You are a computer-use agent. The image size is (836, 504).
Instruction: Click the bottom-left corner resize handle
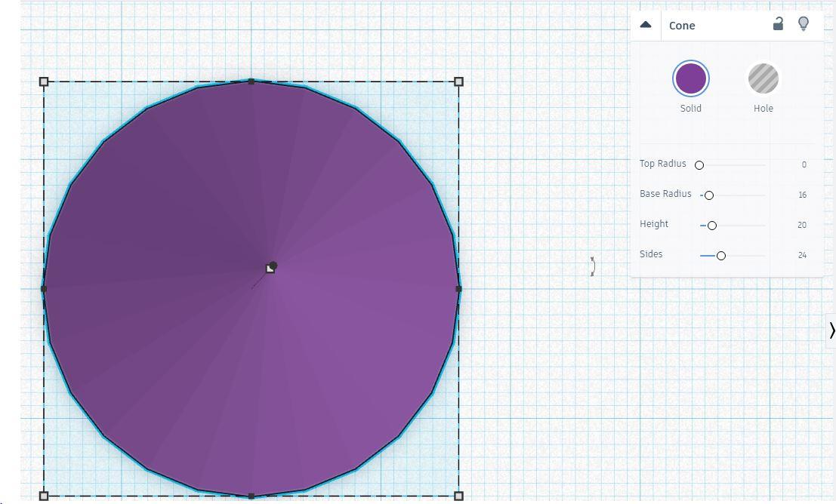(44, 496)
